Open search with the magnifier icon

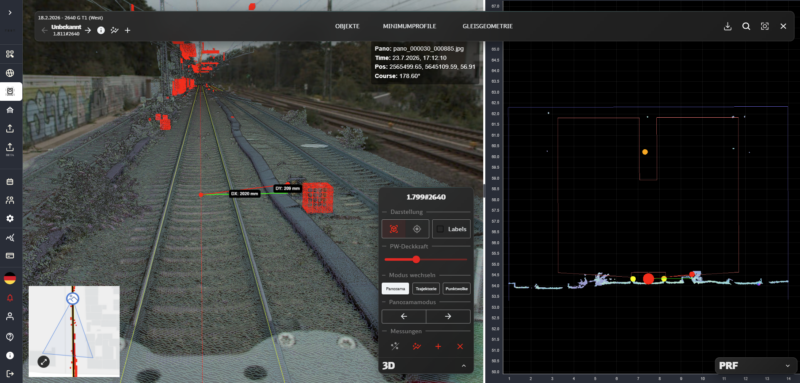click(x=746, y=27)
